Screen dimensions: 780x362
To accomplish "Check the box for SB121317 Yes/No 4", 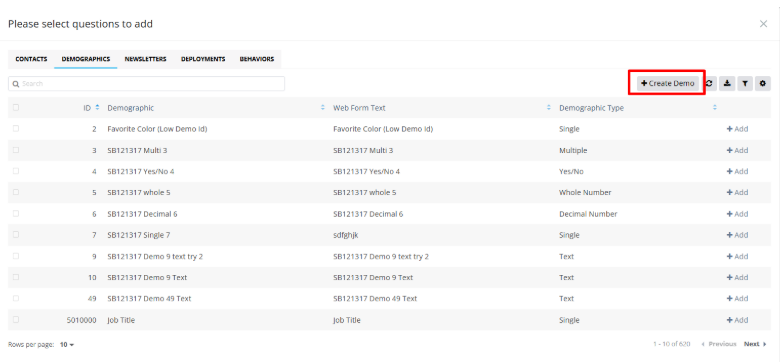I will [x=16, y=171].
